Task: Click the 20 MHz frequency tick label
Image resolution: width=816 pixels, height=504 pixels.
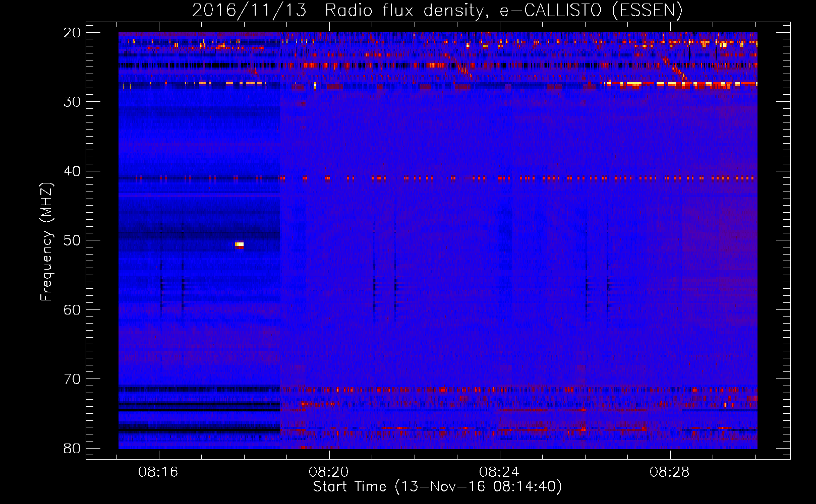Action: click(73, 33)
